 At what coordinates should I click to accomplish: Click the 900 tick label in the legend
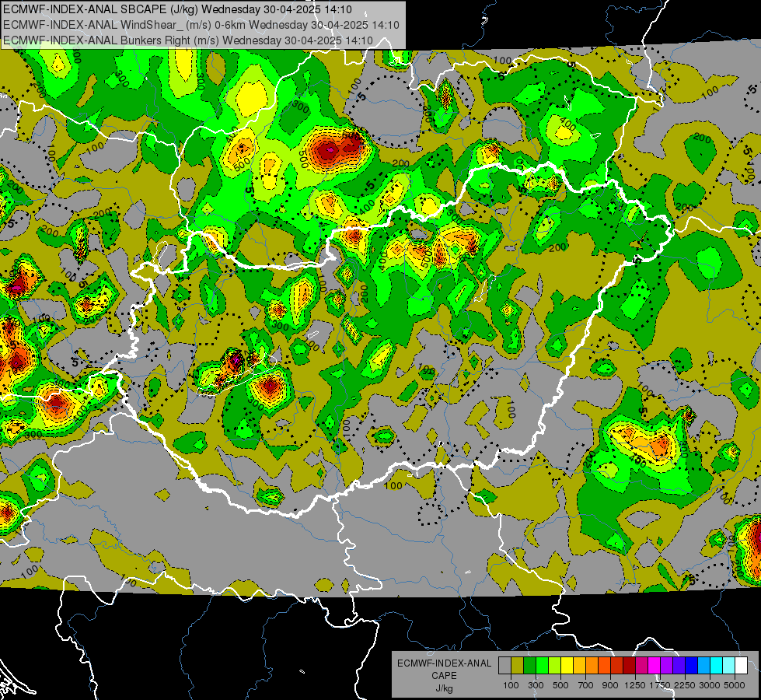pyautogui.click(x=610, y=685)
